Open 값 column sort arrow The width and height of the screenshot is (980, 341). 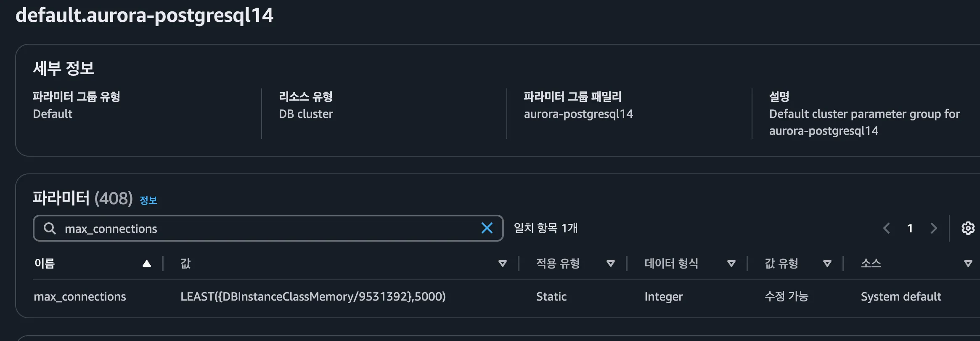502,264
